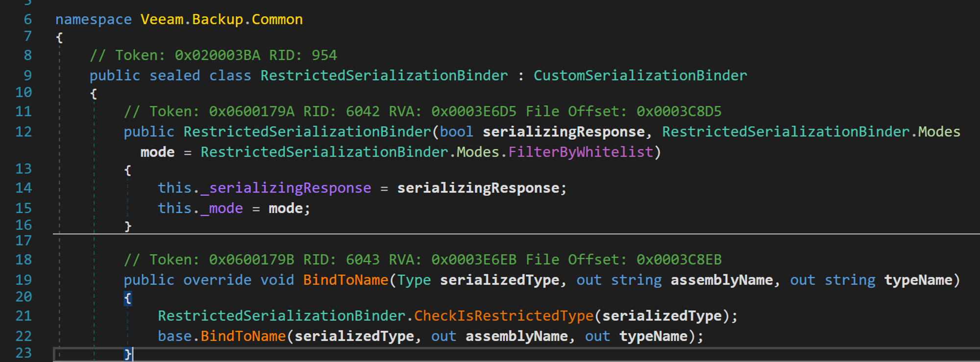Viewport: 980px width, 362px height.
Task: Click the 'void' keyword on line 19
Action: pyautogui.click(x=277, y=280)
